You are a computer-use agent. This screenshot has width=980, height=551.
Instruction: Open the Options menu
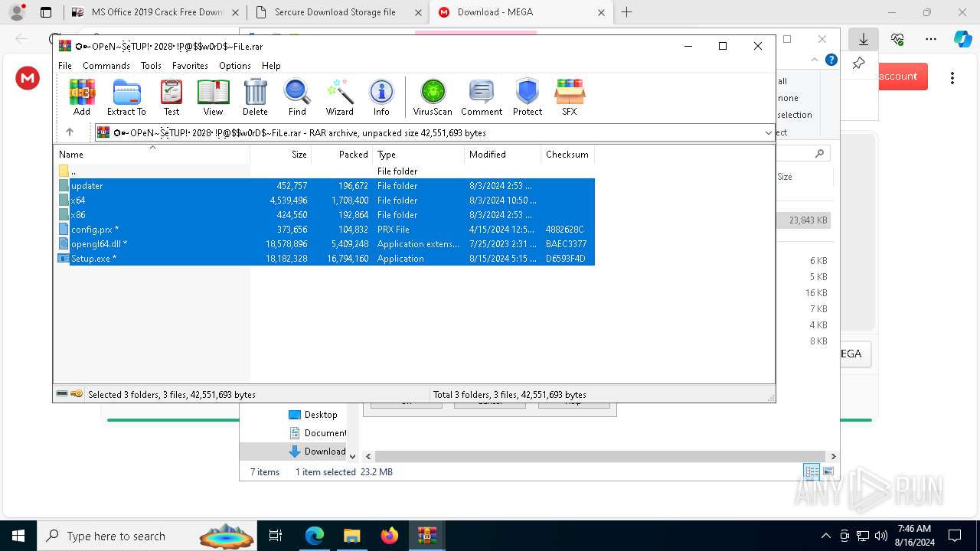235,66
